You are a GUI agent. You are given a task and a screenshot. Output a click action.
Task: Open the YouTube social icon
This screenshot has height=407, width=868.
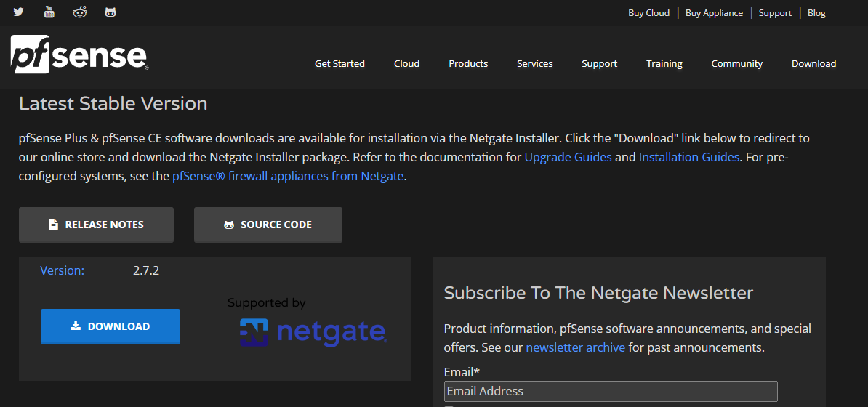click(49, 12)
